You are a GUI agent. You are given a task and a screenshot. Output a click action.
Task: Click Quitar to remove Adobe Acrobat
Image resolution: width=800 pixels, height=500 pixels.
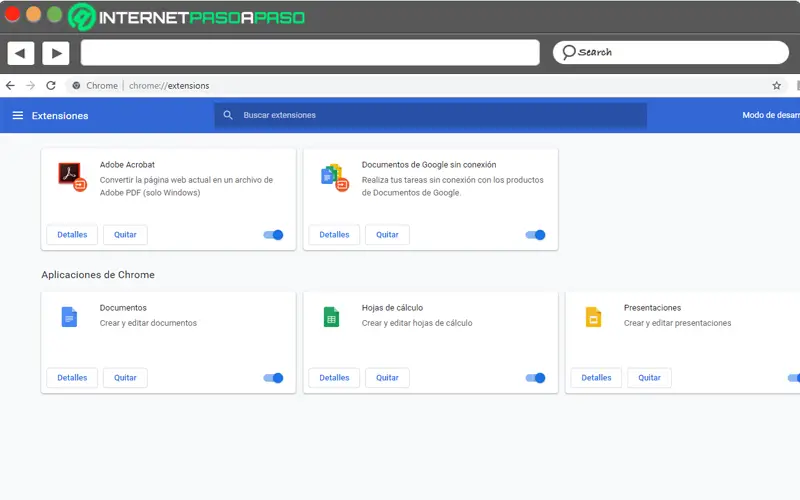tap(125, 235)
